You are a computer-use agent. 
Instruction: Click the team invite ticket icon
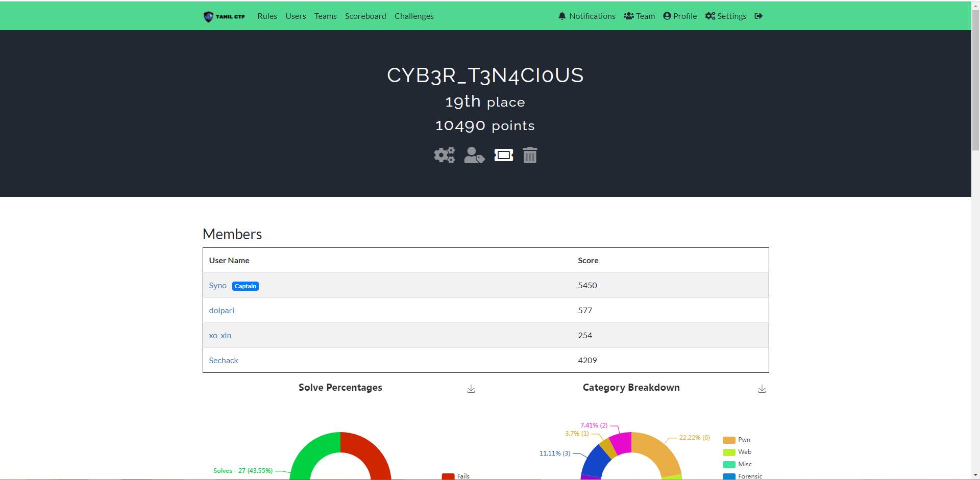[x=504, y=155]
